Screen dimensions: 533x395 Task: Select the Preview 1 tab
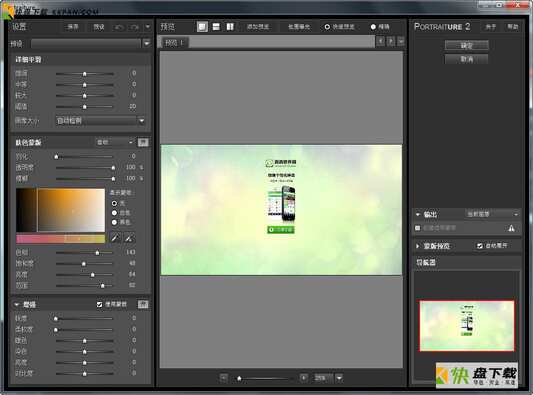coord(174,43)
